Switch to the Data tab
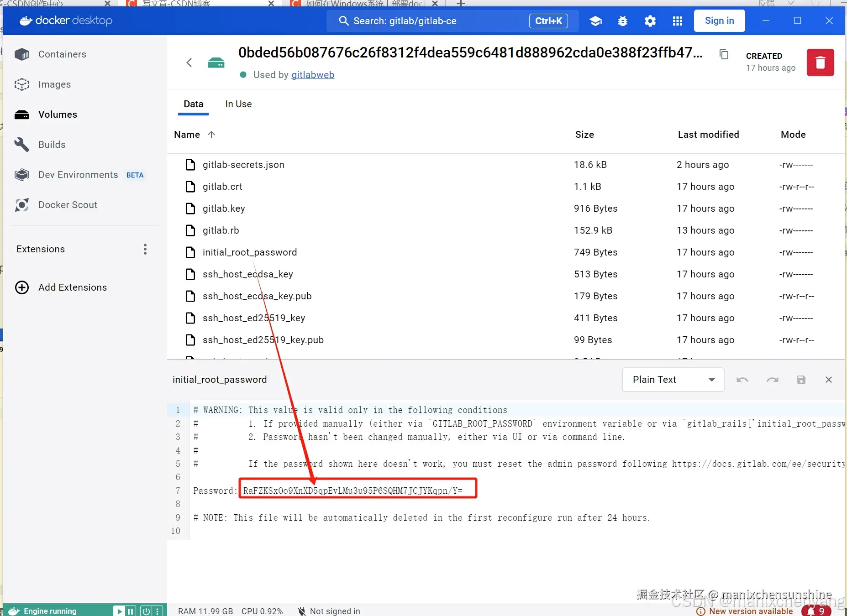 (x=194, y=104)
